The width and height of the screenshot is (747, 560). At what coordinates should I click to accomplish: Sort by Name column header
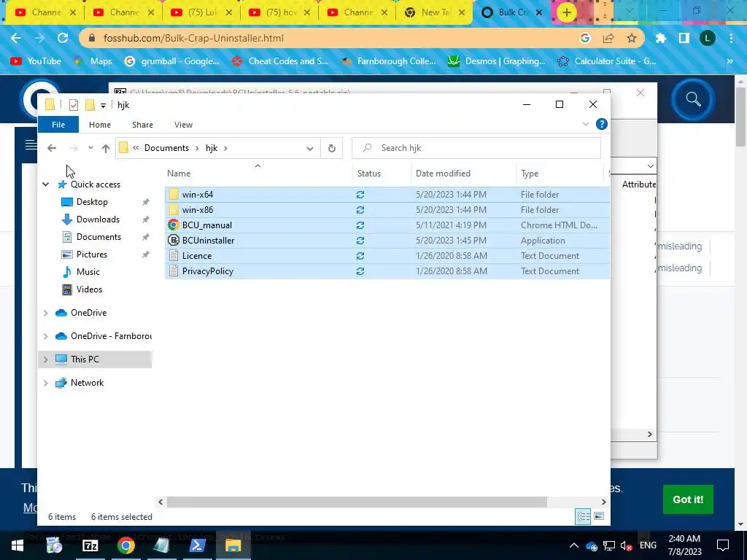179,174
